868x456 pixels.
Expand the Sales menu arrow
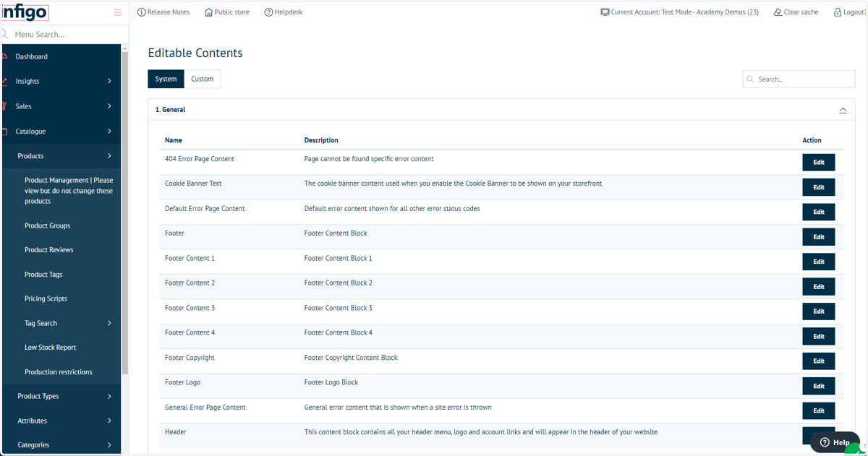click(109, 106)
